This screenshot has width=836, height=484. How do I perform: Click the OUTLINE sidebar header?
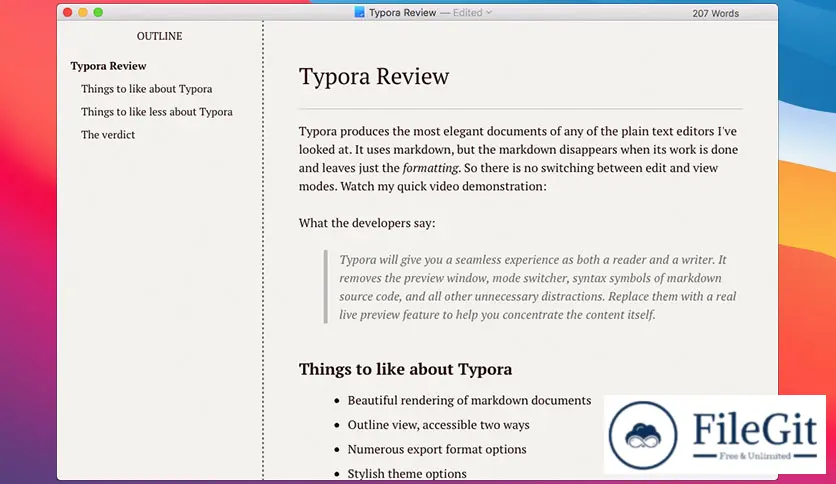point(159,36)
